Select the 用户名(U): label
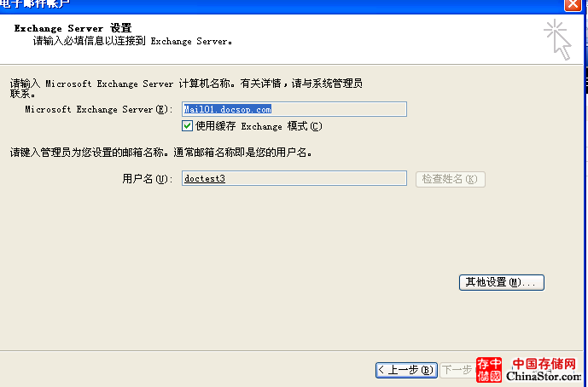This screenshot has height=387, width=588. [x=148, y=178]
